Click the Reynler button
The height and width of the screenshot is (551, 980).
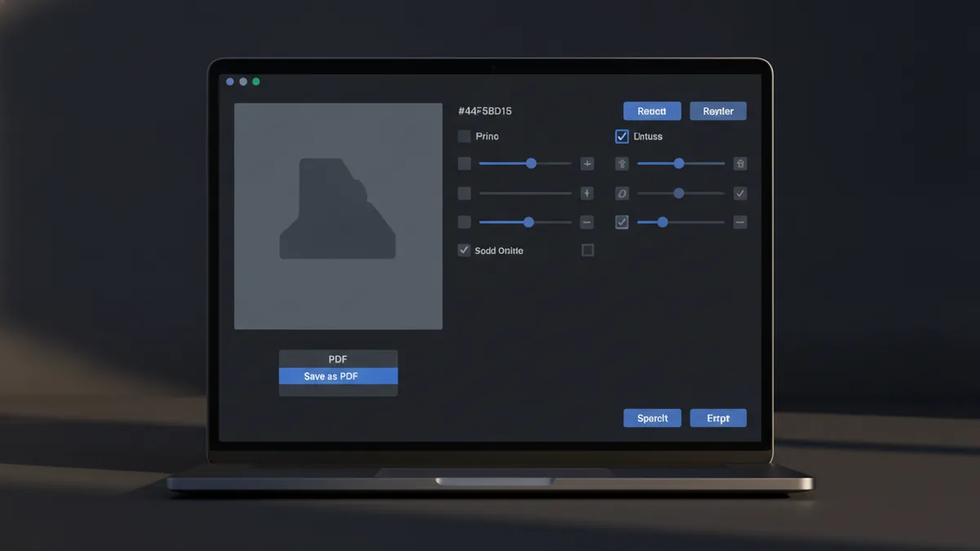pyautogui.click(x=718, y=111)
